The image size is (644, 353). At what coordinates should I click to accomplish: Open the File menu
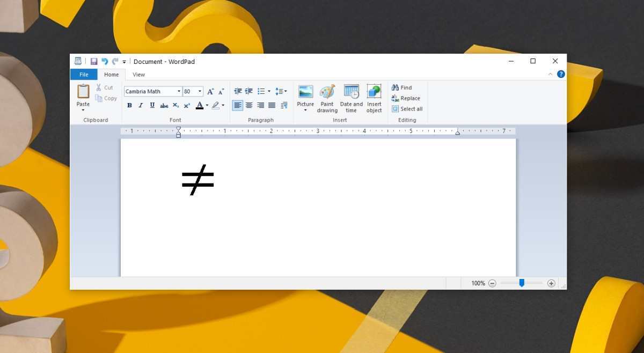[x=84, y=75]
